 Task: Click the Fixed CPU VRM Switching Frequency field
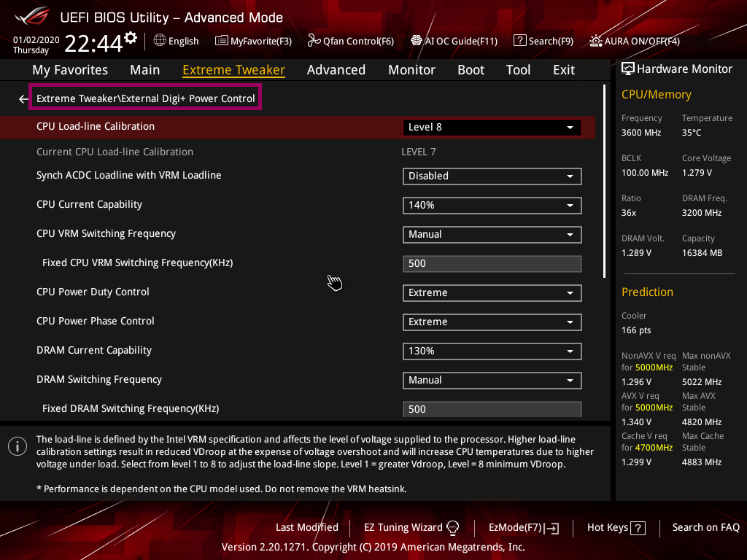(x=492, y=264)
